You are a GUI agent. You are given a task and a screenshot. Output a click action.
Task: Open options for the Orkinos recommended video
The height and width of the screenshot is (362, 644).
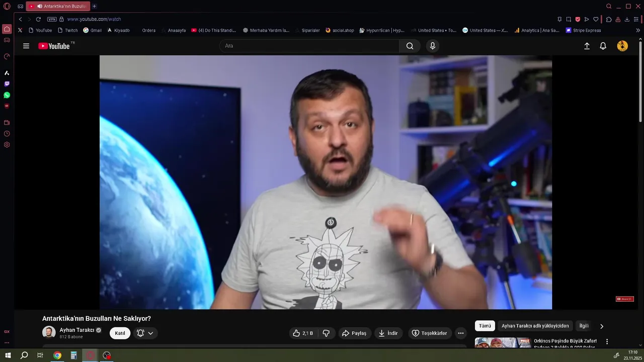[x=607, y=341]
